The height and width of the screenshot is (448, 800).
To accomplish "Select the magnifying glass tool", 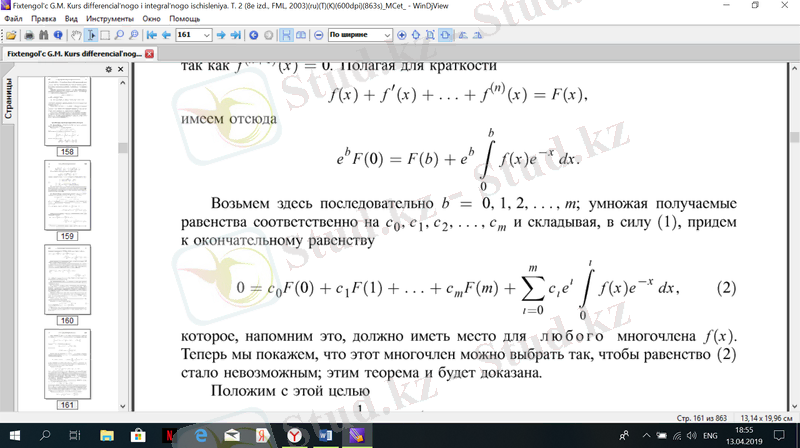I will 119,35.
